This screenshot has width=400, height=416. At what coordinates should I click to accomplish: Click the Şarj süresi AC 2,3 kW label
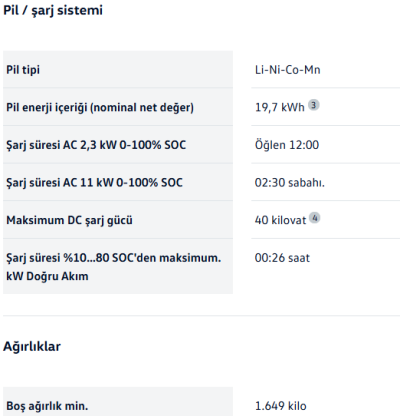pyautogui.click(x=96, y=145)
